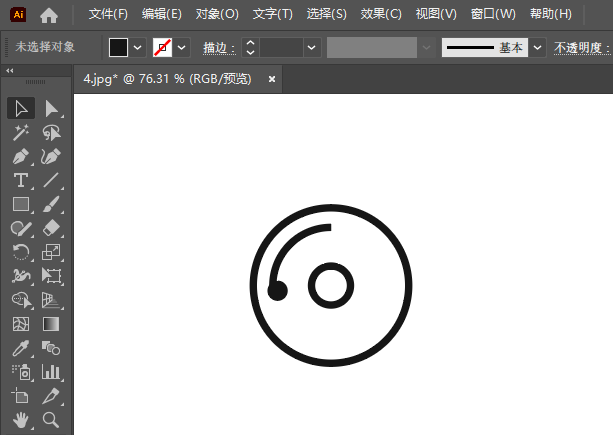Click the small inner ring on canvas

pyautogui.click(x=331, y=285)
